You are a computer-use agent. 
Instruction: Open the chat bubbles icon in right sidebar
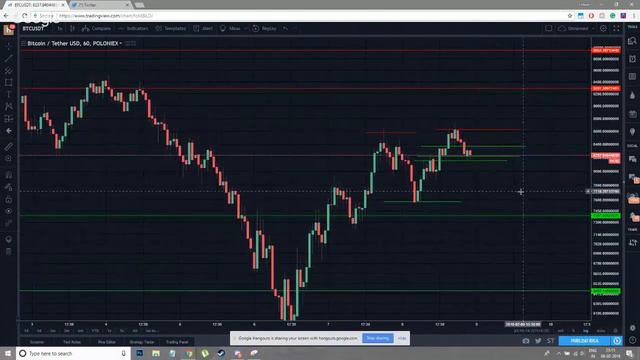point(632,159)
